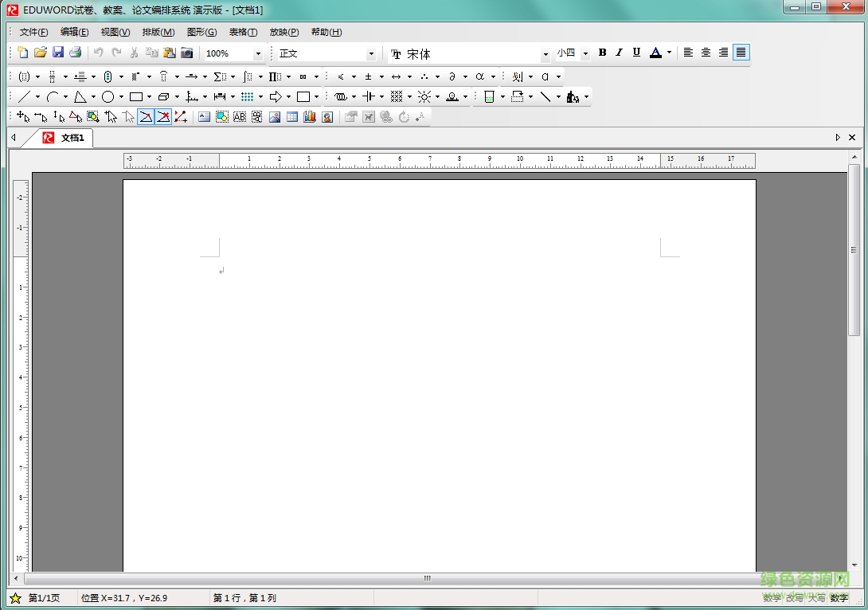This screenshot has height=610, width=868.
Task: Select the triangle shape tool
Action: click(x=80, y=97)
